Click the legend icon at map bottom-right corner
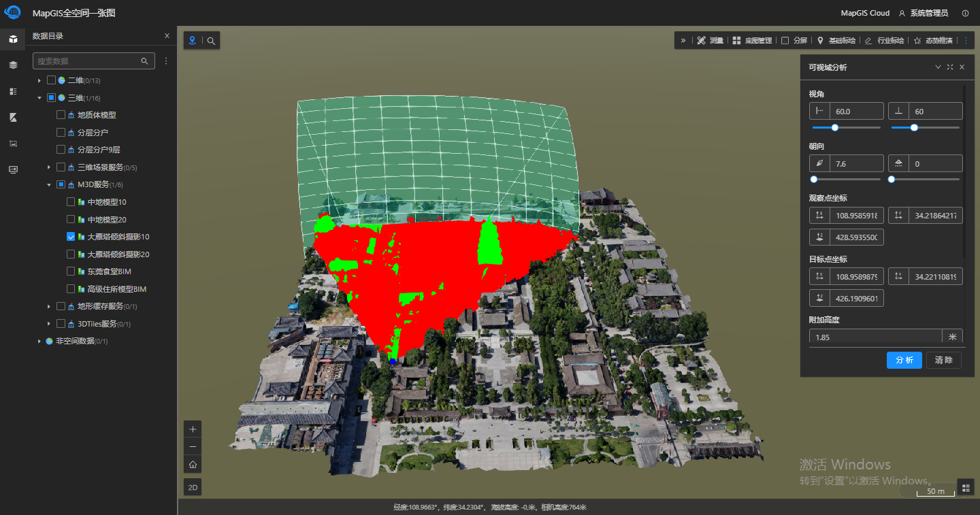 965,487
